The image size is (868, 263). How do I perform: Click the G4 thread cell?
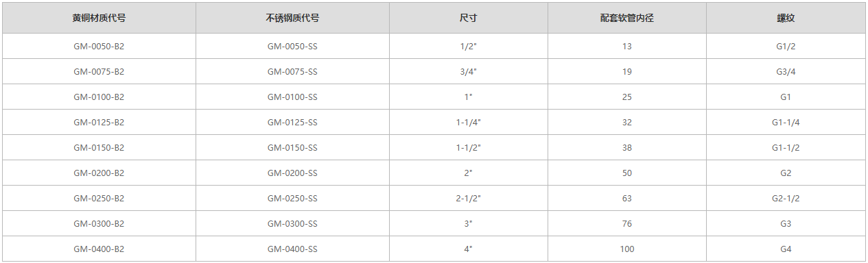[x=786, y=249]
